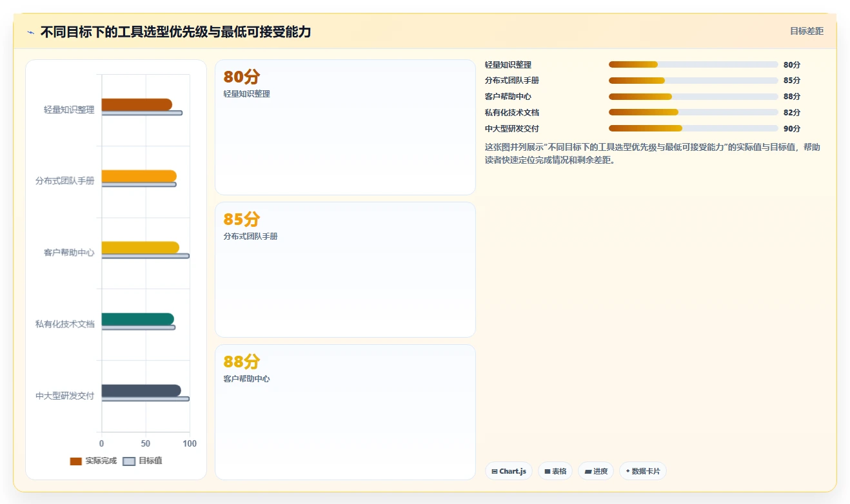Screen dimensions: 850x504
Task: Click the 中大型研发交付 dark bar in chart
Action: pyautogui.click(x=141, y=391)
